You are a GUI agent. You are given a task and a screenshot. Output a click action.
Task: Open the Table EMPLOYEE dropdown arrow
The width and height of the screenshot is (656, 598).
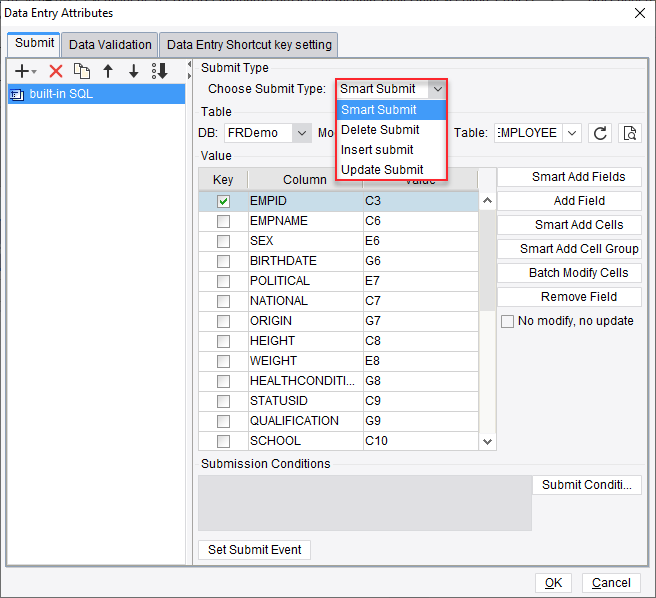(x=572, y=133)
